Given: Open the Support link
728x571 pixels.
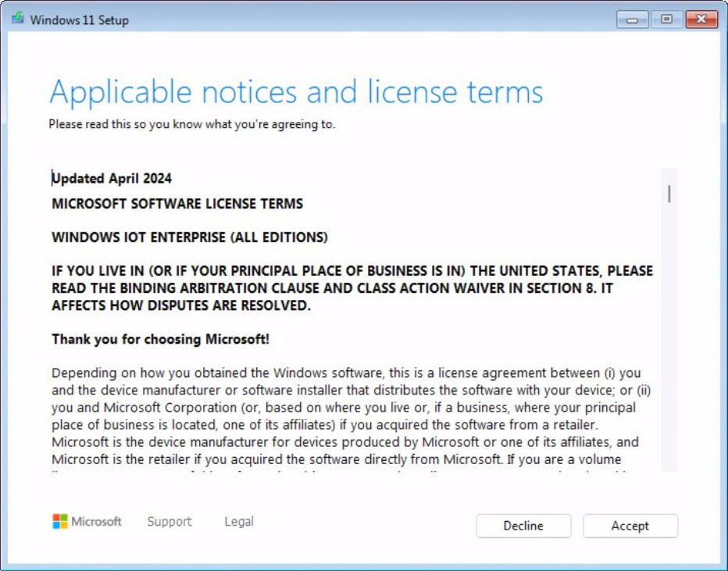Looking at the screenshot, I should pyautogui.click(x=170, y=521).
